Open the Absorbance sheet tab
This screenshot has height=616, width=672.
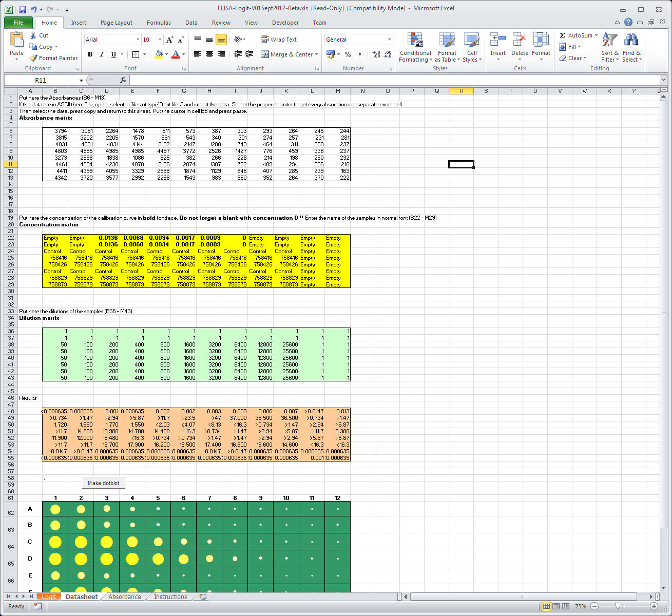click(124, 596)
